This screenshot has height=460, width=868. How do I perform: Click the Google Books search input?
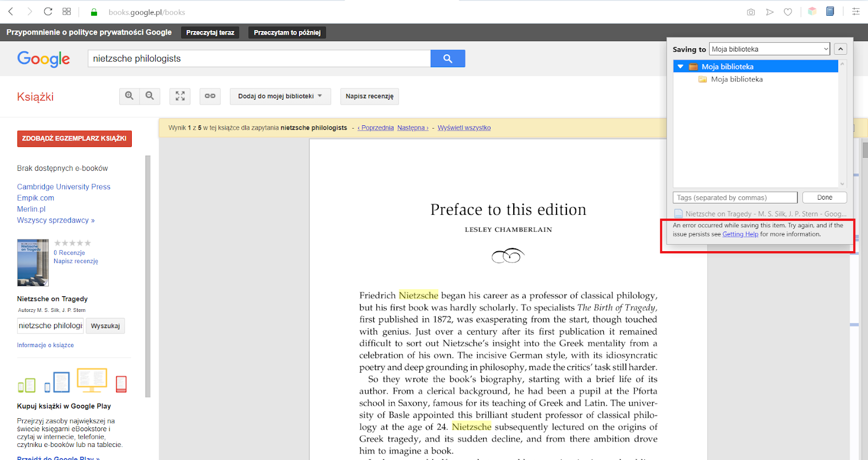tap(259, 59)
